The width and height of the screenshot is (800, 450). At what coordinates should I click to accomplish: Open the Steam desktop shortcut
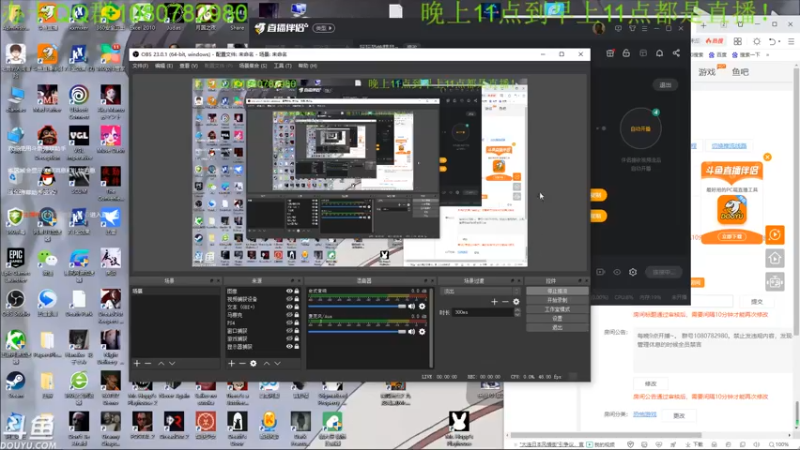coord(15,385)
